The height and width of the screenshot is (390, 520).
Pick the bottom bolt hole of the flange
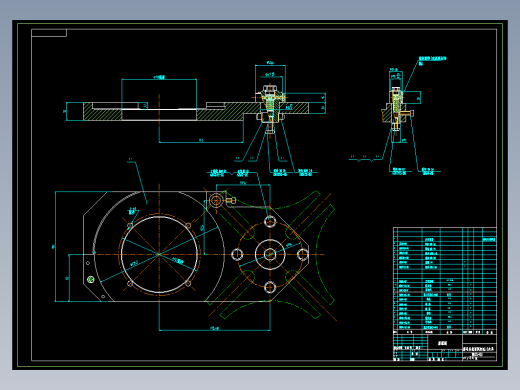pos(270,287)
